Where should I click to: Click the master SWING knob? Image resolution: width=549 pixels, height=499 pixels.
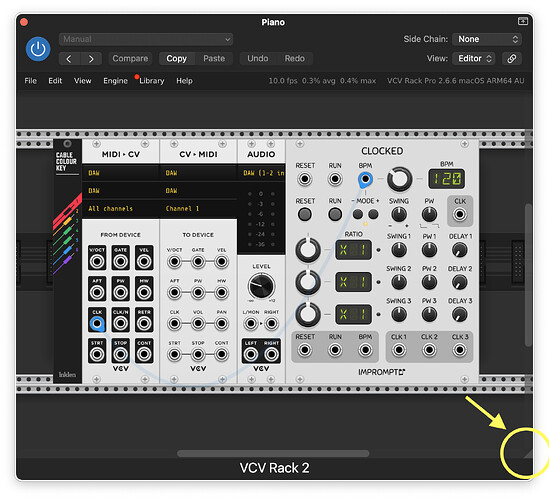tap(398, 214)
